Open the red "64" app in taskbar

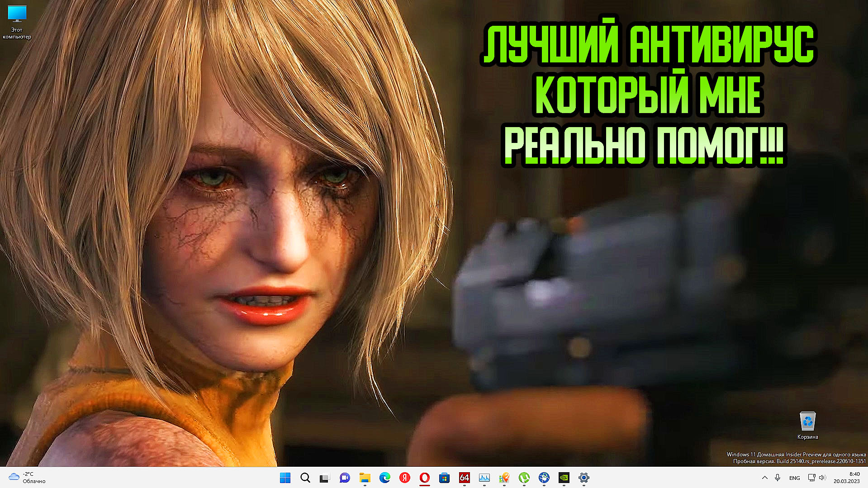[x=464, y=478]
